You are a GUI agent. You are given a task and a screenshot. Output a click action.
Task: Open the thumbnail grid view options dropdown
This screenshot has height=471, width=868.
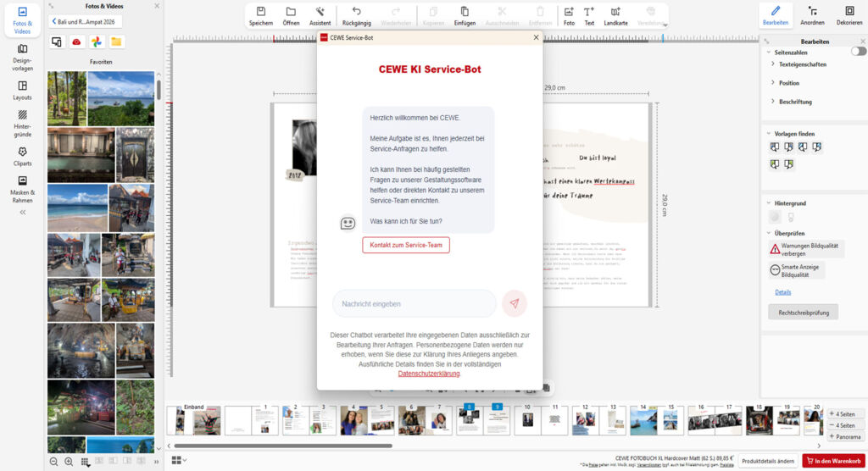pyautogui.click(x=85, y=462)
